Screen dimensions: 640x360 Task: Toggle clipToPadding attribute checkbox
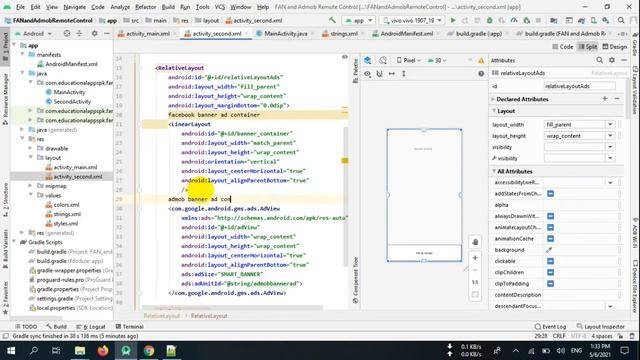click(x=551, y=283)
